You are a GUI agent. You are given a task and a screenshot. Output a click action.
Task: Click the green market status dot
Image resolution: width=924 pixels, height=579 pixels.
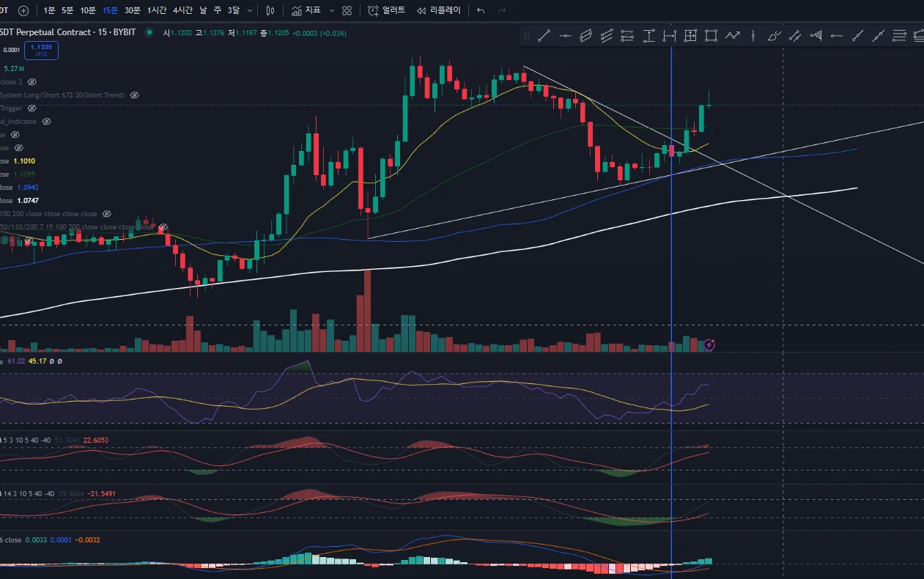149,32
